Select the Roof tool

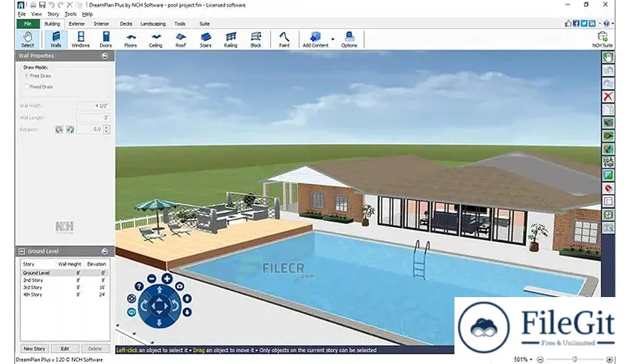pos(181,40)
